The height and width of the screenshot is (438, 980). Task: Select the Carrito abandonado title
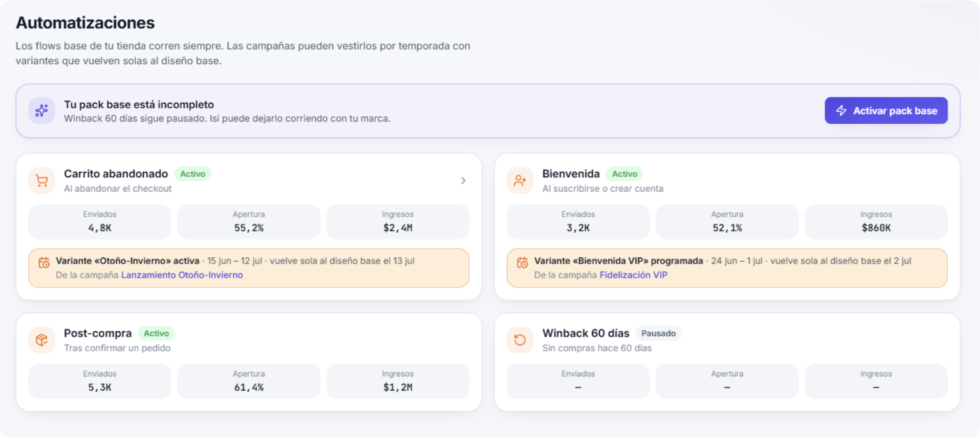tap(116, 173)
